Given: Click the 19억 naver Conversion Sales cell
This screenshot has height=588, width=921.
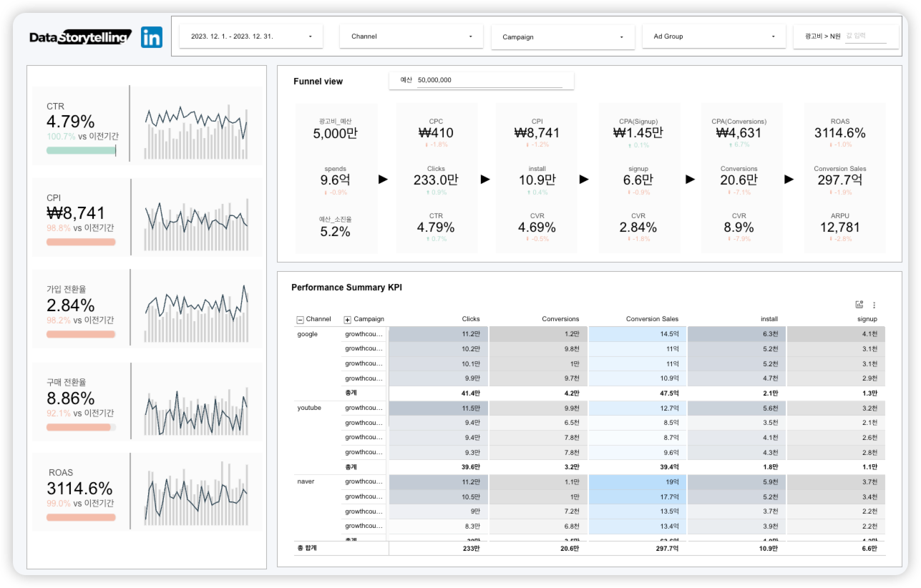Looking at the screenshot, I should [x=637, y=481].
